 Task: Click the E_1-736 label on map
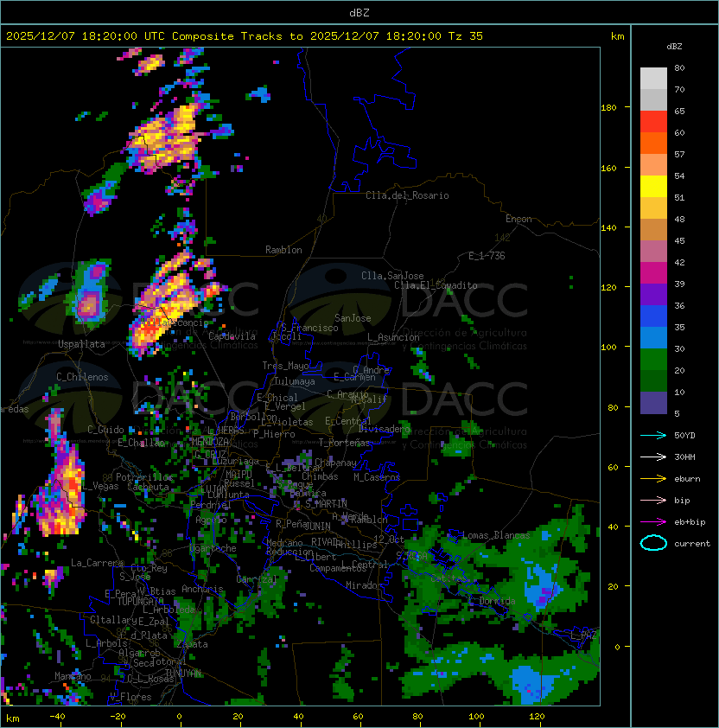487,256
